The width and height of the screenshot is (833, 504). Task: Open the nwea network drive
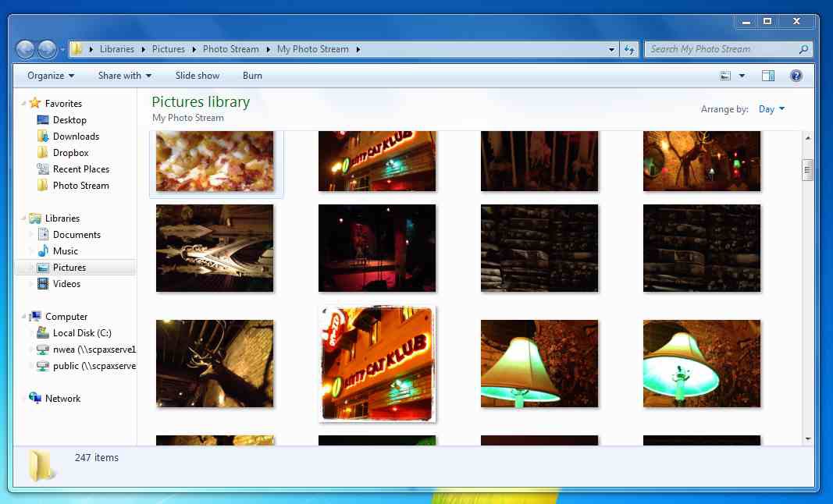pyautogui.click(x=94, y=350)
